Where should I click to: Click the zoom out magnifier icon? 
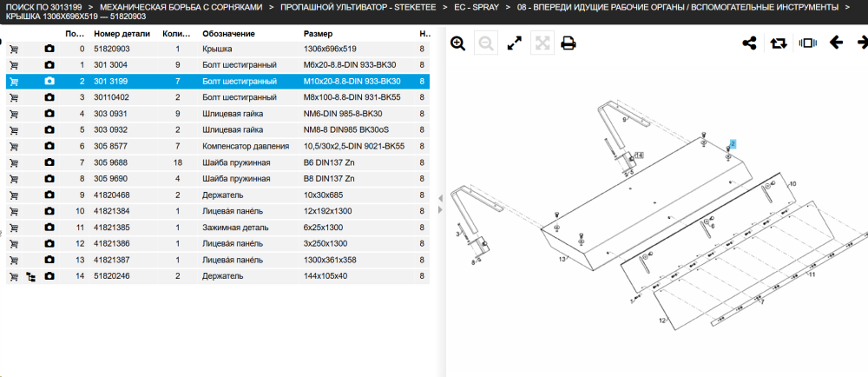[x=486, y=43]
